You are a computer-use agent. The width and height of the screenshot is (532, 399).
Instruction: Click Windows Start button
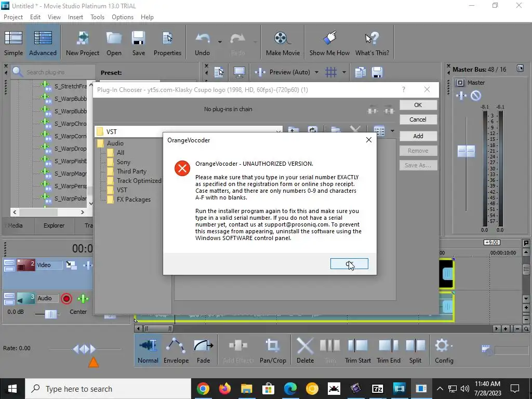click(x=12, y=389)
